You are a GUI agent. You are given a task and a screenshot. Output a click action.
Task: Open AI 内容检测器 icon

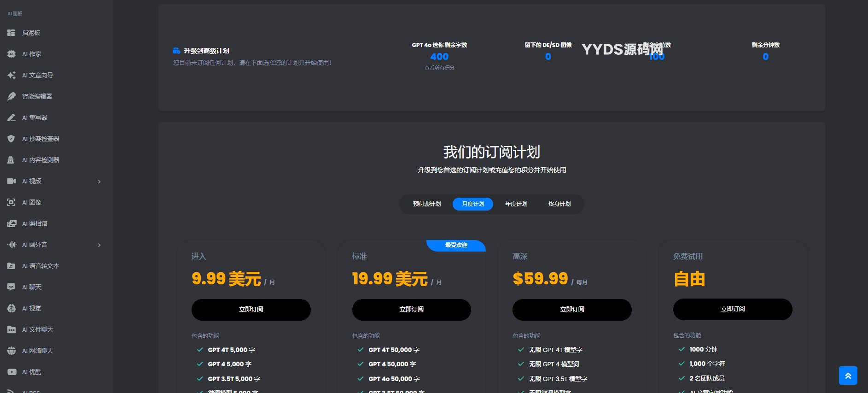pos(11,160)
